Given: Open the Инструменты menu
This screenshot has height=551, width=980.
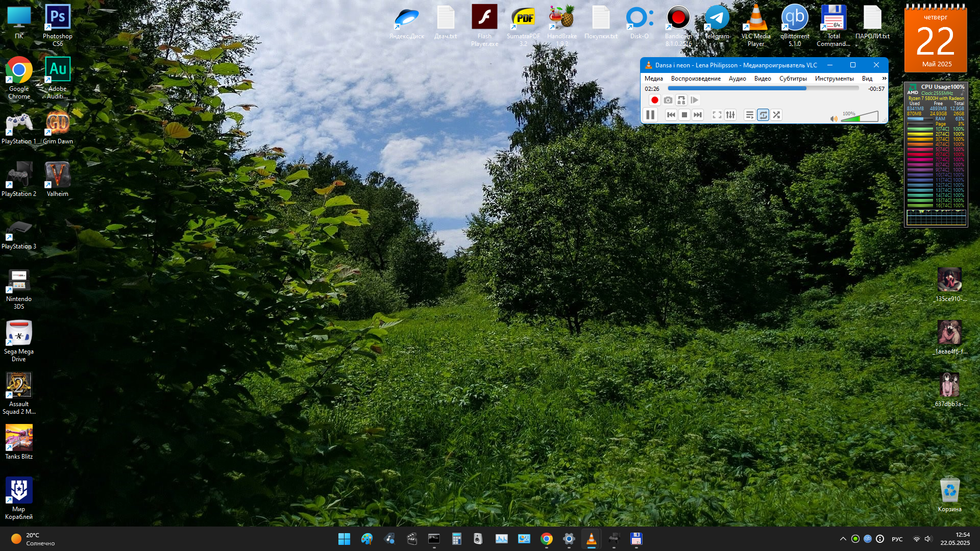Looking at the screenshot, I should tap(834, 79).
